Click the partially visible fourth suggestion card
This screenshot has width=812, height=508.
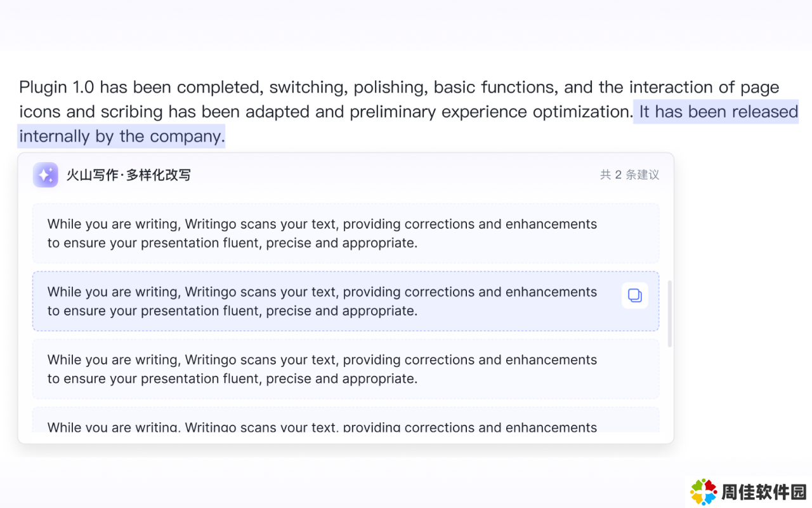tap(345, 421)
